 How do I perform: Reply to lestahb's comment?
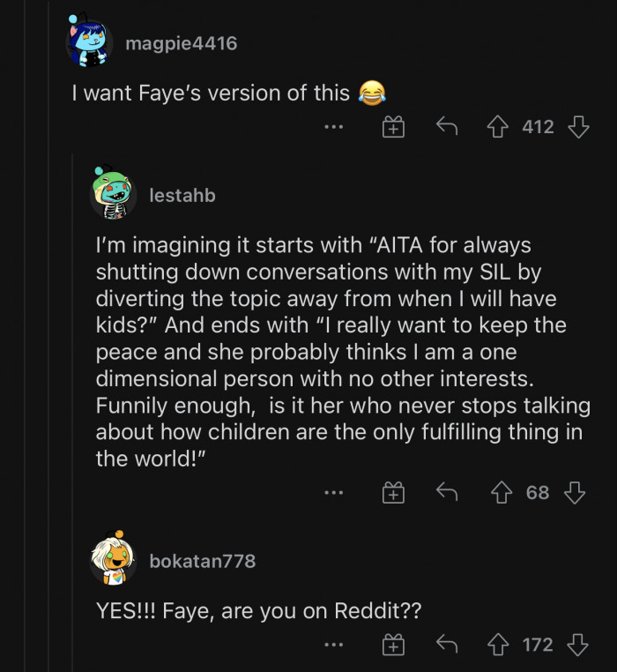tap(447, 493)
